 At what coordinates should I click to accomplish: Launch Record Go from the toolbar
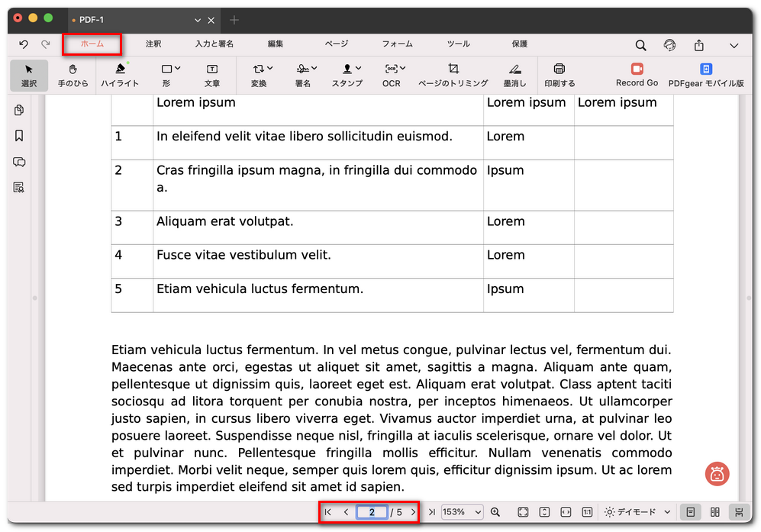coord(637,74)
